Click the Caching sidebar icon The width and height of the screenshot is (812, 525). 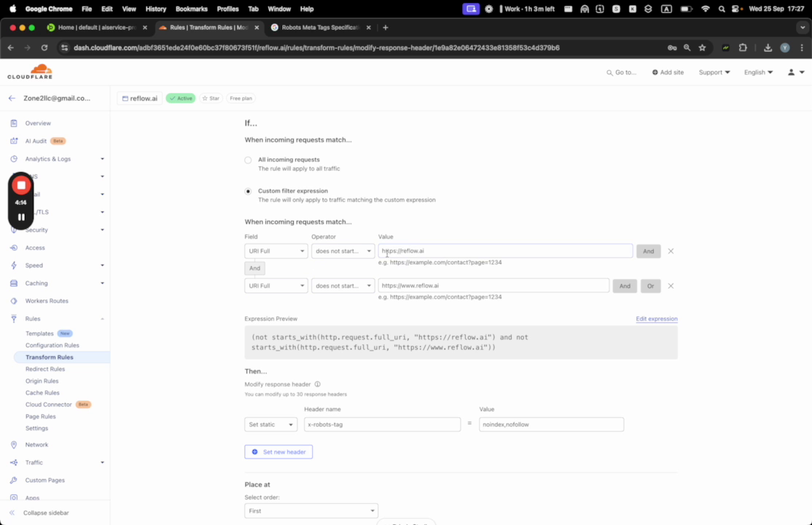click(14, 284)
